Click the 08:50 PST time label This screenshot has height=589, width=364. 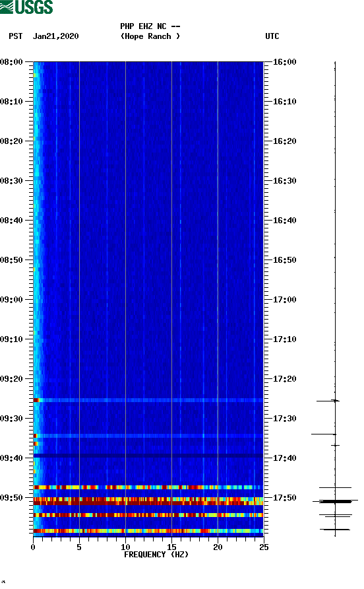pos(12,260)
